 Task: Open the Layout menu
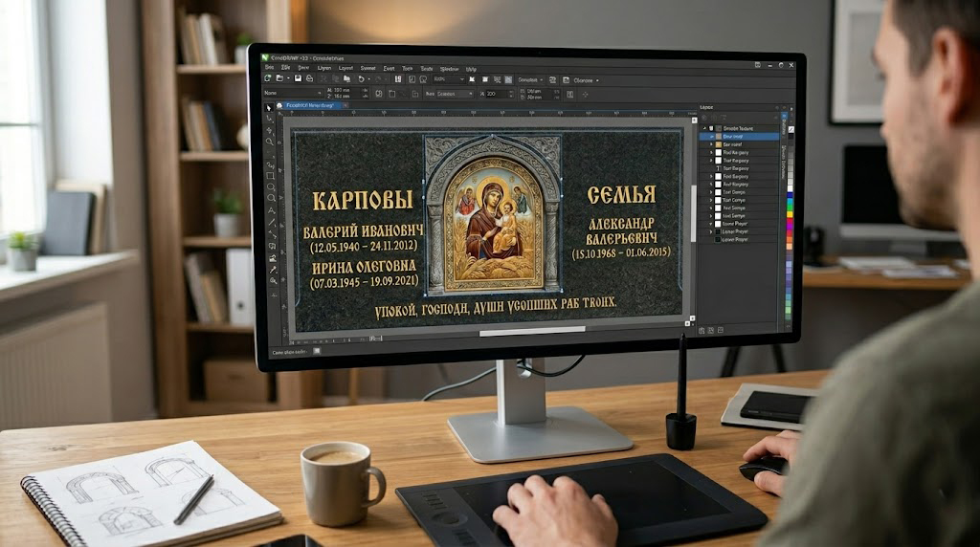click(x=345, y=68)
